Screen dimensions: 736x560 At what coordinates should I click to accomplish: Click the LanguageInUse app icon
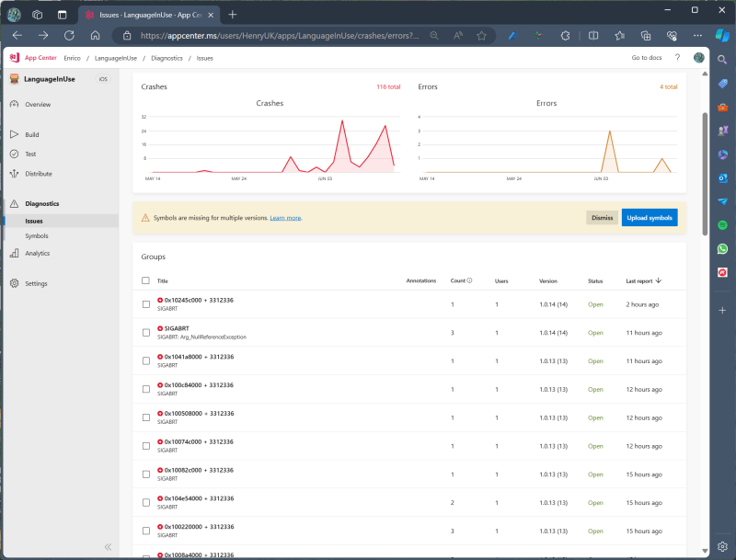tap(14, 79)
